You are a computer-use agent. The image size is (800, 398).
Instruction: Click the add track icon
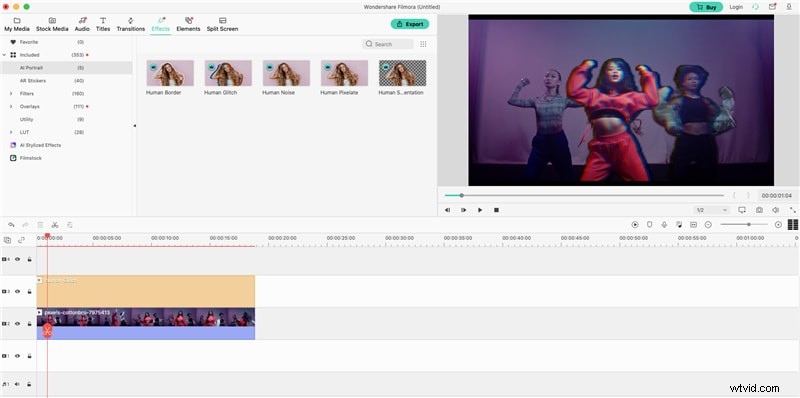(7, 240)
